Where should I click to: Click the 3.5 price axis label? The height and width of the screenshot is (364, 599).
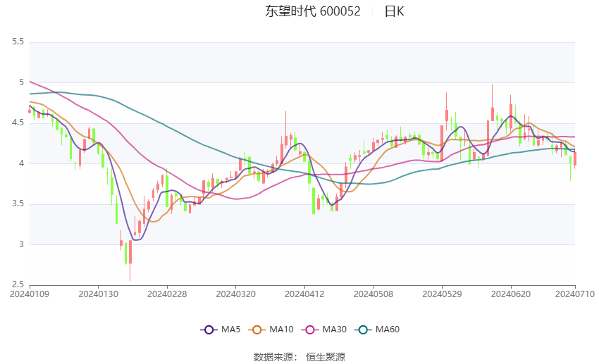[18, 203]
